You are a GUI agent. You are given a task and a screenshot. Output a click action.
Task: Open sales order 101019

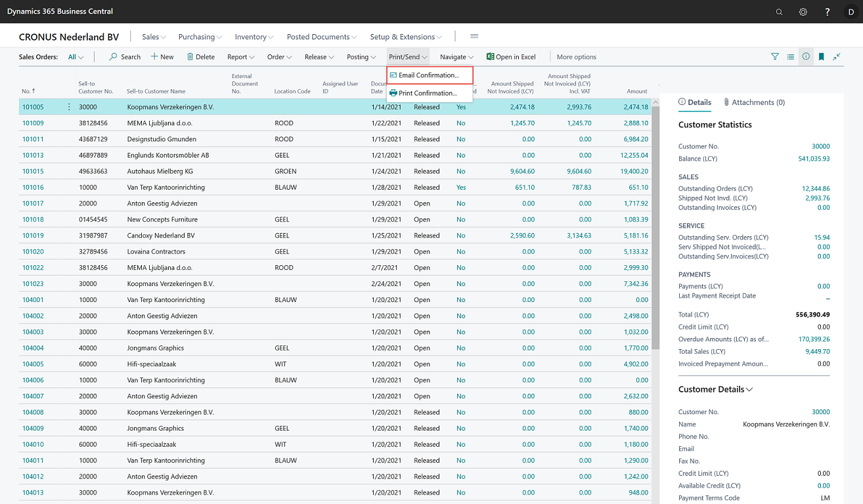33,236
